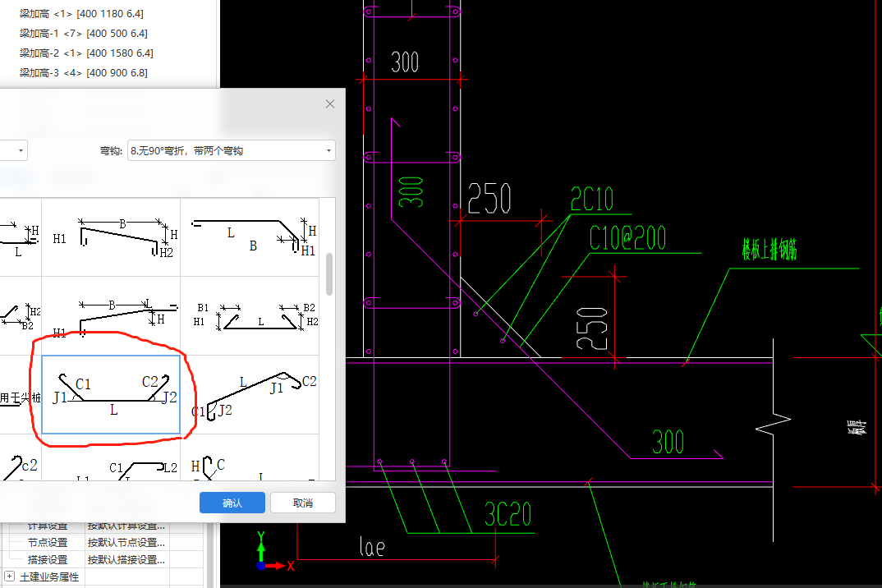Click the 楼板上排钢筋 label in the drawing
This screenshot has height=588, width=882.
tap(769, 250)
